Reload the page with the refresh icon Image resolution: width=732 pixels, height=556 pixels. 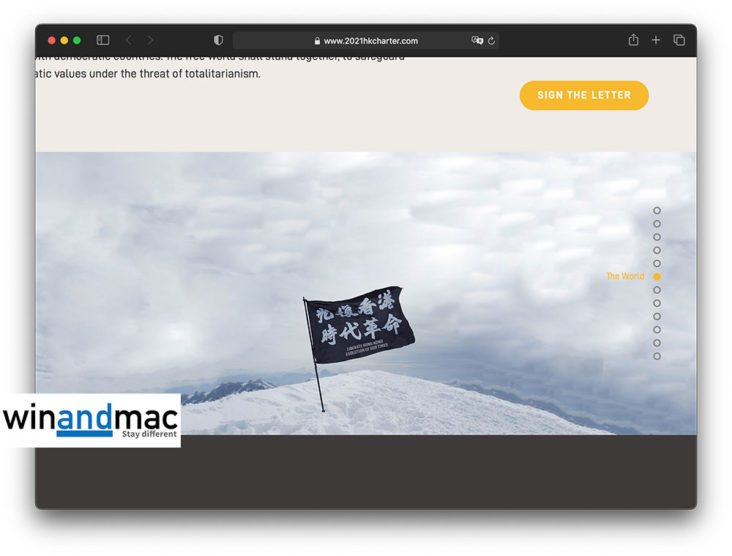click(492, 41)
